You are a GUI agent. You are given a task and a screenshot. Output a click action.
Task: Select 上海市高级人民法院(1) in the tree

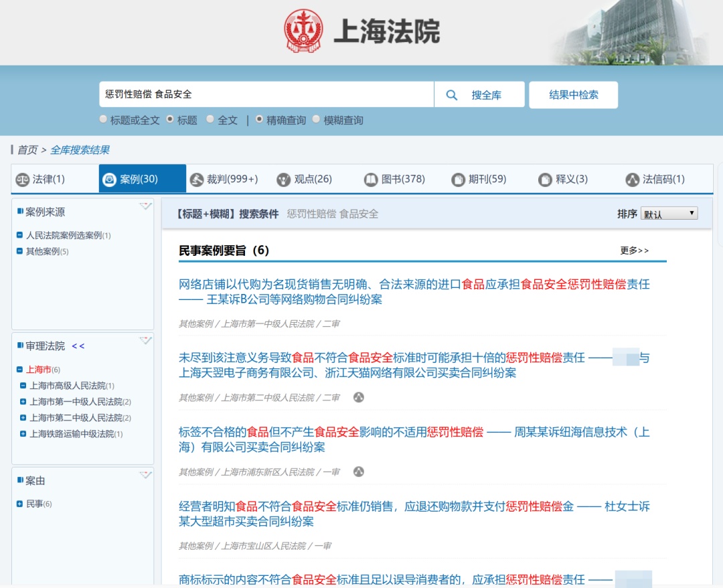[72, 386]
